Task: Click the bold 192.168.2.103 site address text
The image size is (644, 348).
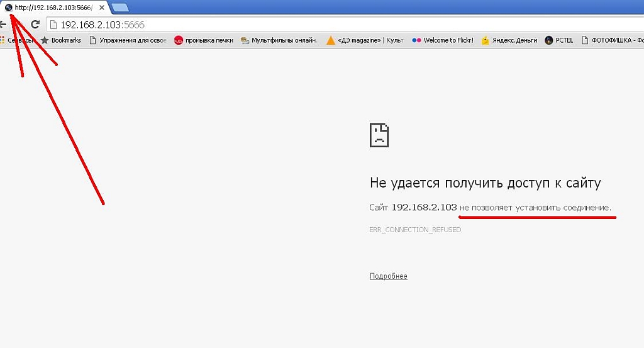Action: (425, 207)
